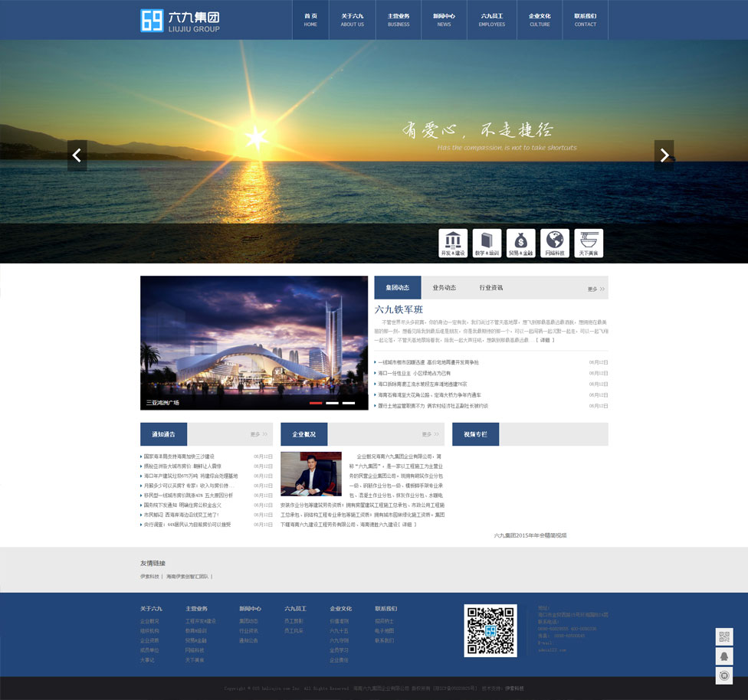Open the QQ penguin chat icon
Image resolution: width=748 pixels, height=700 pixels.
tap(724, 656)
